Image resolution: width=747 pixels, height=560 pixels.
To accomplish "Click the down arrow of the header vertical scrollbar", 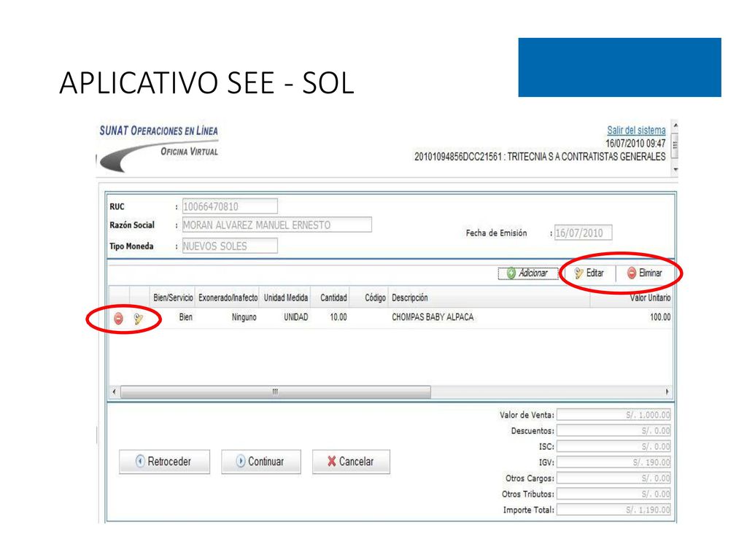I will tap(675, 169).
